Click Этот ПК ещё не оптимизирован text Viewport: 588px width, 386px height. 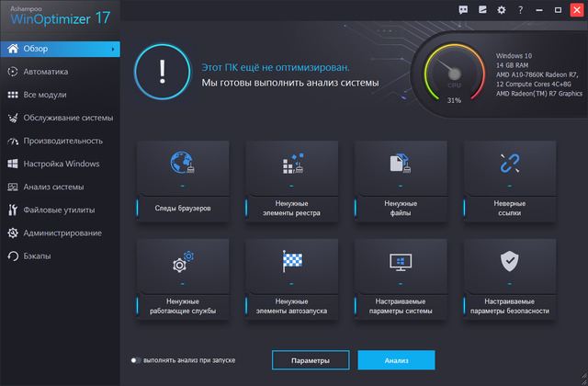(x=276, y=67)
